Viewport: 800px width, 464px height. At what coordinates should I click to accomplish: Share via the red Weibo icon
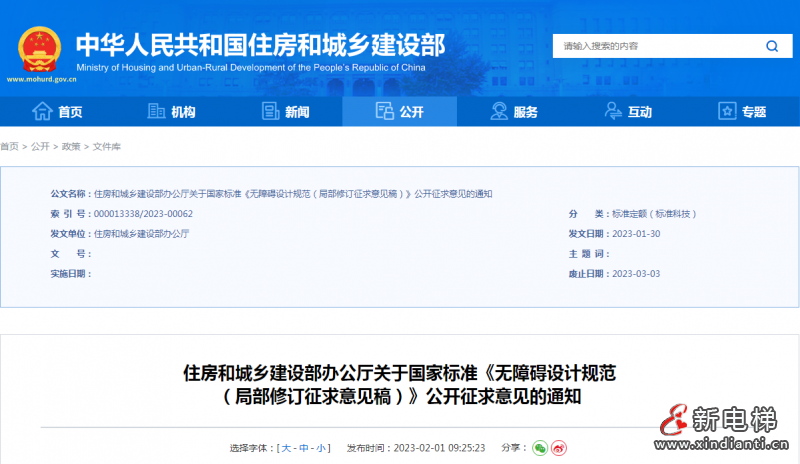point(559,448)
